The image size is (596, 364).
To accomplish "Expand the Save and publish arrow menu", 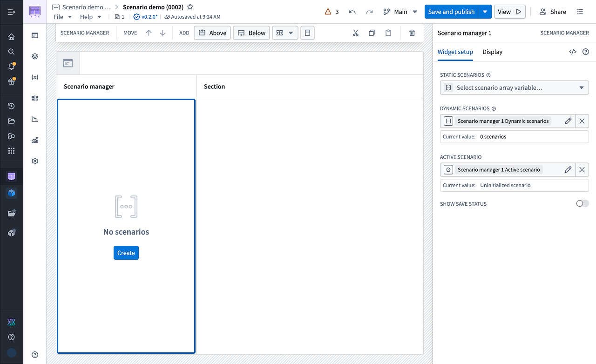I will pos(485,12).
